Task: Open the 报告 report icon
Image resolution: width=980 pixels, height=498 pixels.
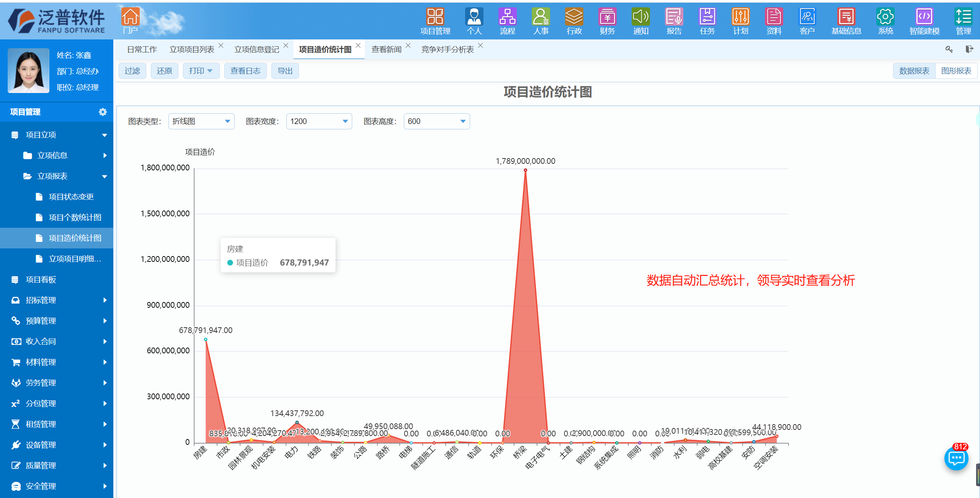Action: click(x=674, y=21)
